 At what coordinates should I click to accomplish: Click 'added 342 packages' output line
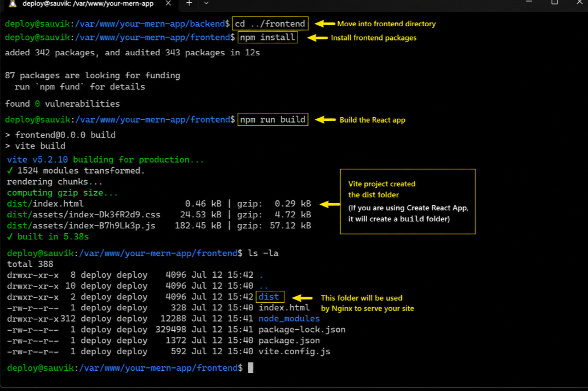click(x=133, y=53)
